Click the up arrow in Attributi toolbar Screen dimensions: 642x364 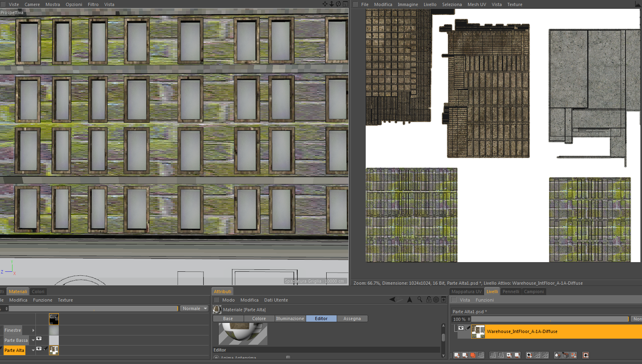pos(410,300)
